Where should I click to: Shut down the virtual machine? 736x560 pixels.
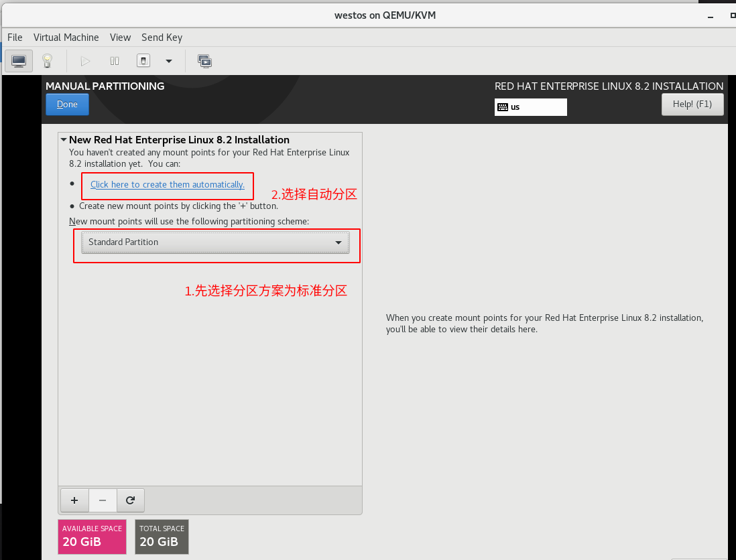click(143, 61)
